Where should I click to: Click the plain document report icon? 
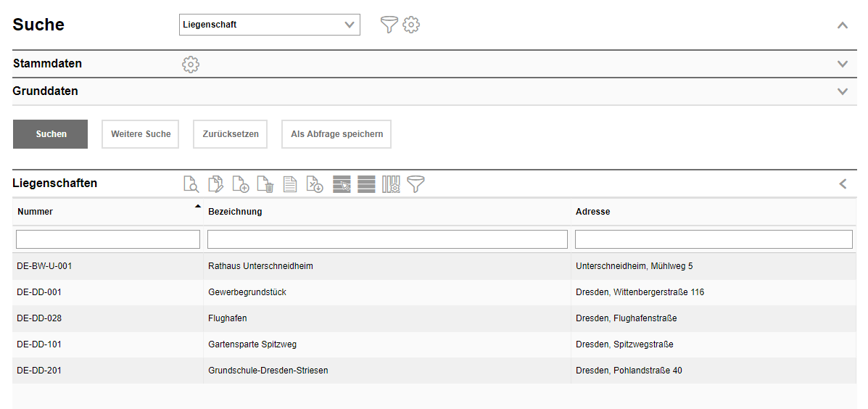[x=290, y=184]
